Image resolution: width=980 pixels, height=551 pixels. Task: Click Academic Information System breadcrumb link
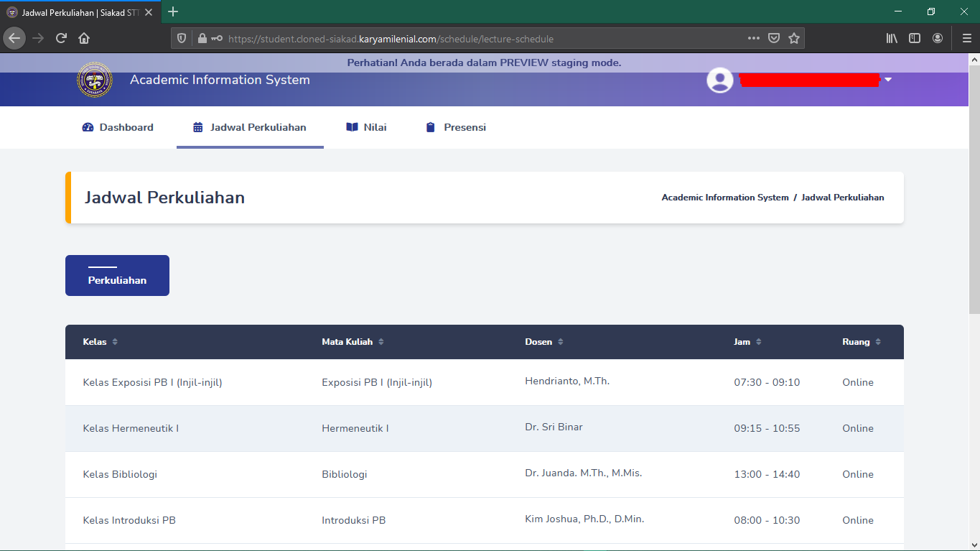[725, 198]
